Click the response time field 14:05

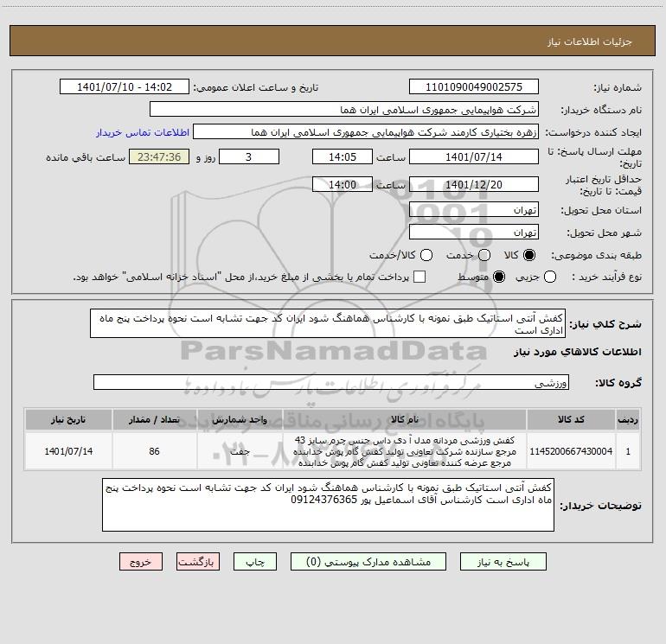coord(343,156)
